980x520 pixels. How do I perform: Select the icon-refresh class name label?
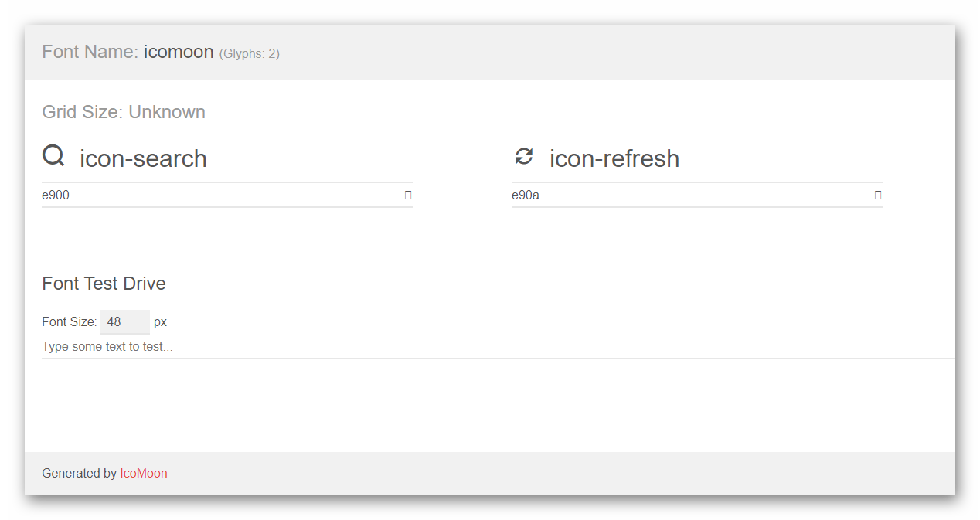pyautogui.click(x=614, y=158)
